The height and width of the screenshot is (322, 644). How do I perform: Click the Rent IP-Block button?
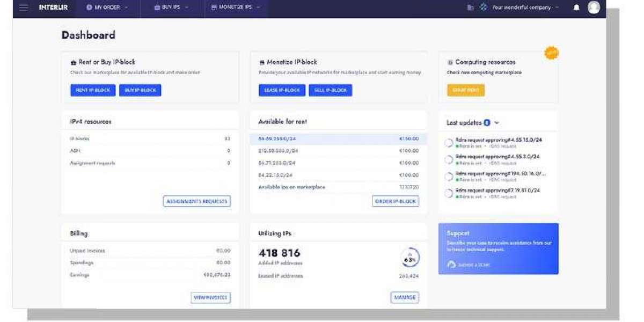click(x=93, y=90)
